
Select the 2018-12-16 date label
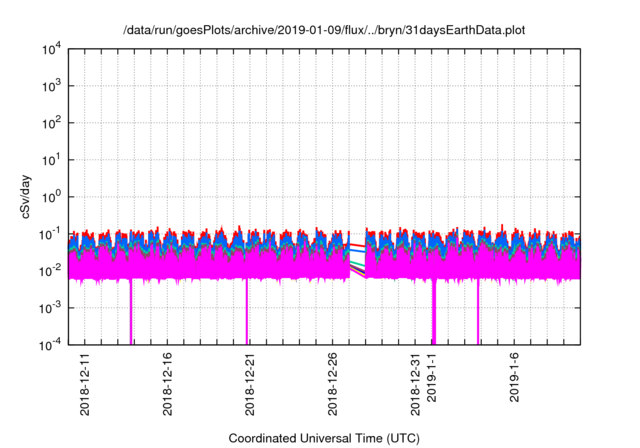167,384
